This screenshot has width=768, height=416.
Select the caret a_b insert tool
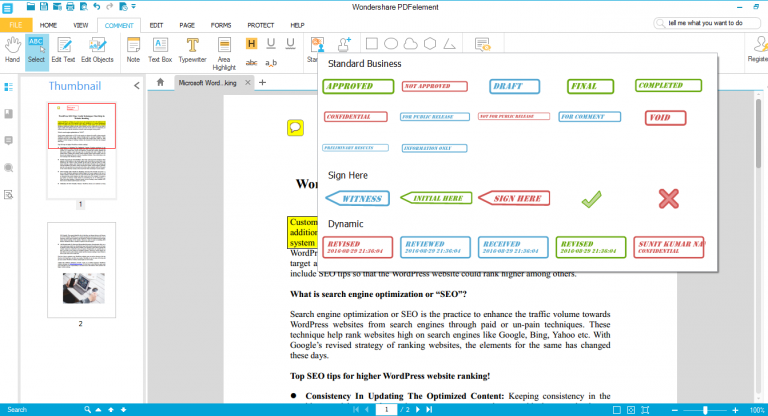271,63
